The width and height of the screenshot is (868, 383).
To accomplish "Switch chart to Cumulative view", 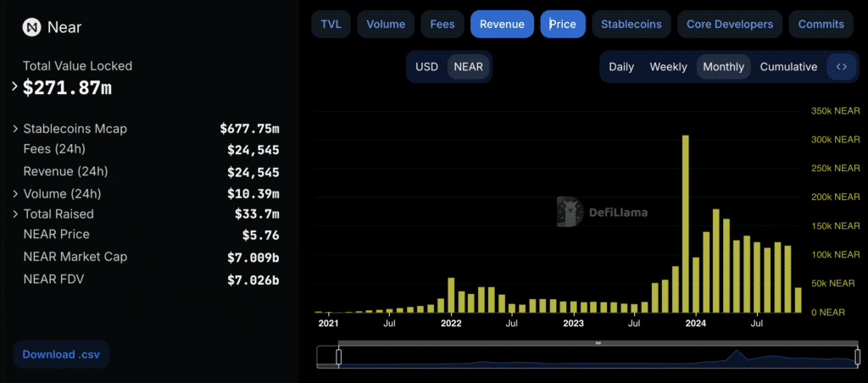I will [x=788, y=67].
